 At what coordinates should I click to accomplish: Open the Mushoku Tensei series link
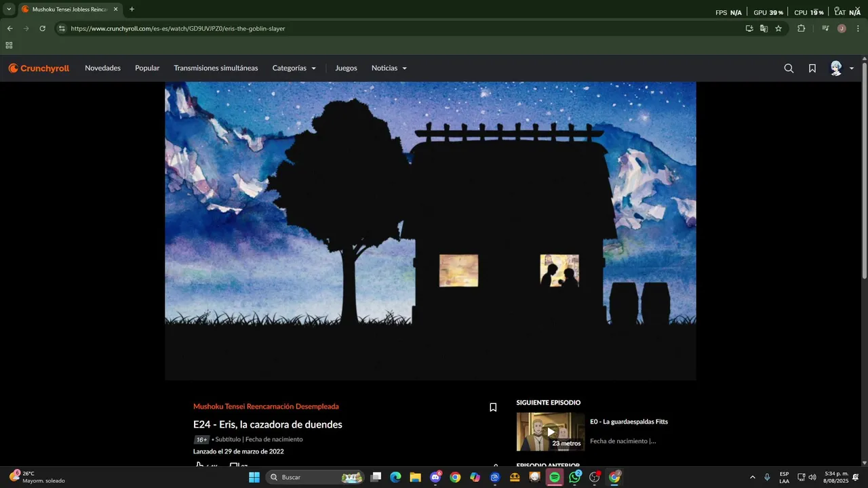click(266, 407)
